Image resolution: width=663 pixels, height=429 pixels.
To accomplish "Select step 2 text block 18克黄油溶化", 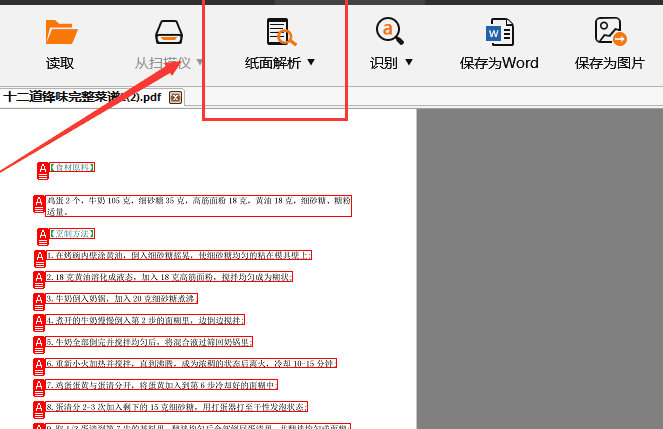I will coord(169,277).
